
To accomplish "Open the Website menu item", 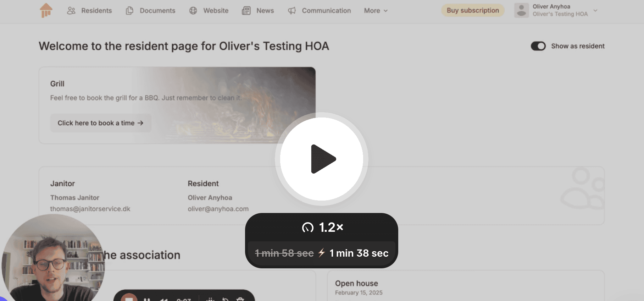I will tap(216, 11).
